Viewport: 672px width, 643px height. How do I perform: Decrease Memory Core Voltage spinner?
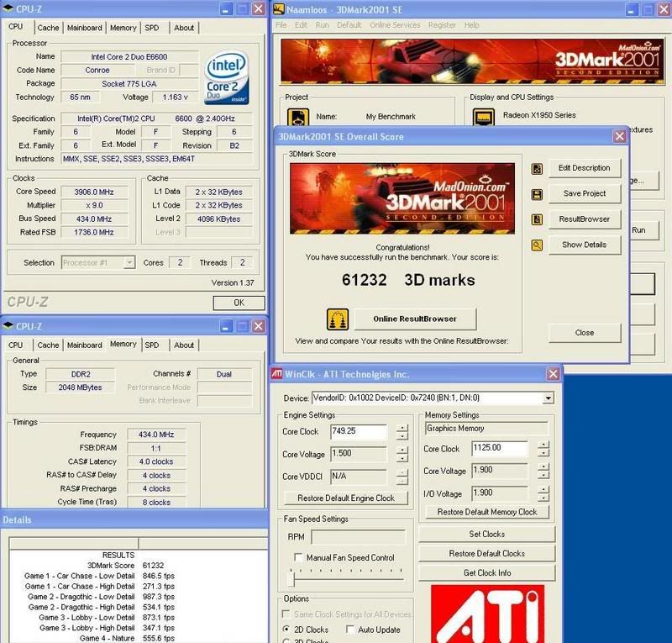pyautogui.click(x=543, y=475)
